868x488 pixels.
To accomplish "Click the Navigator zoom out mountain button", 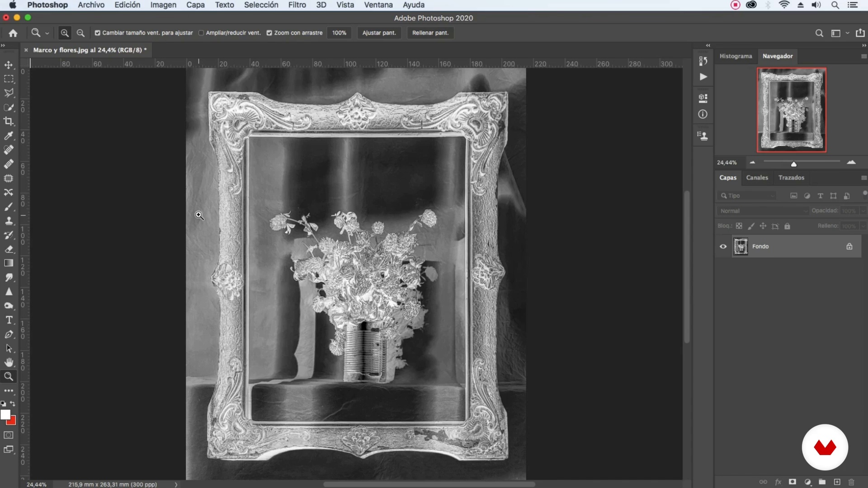I will tap(752, 162).
